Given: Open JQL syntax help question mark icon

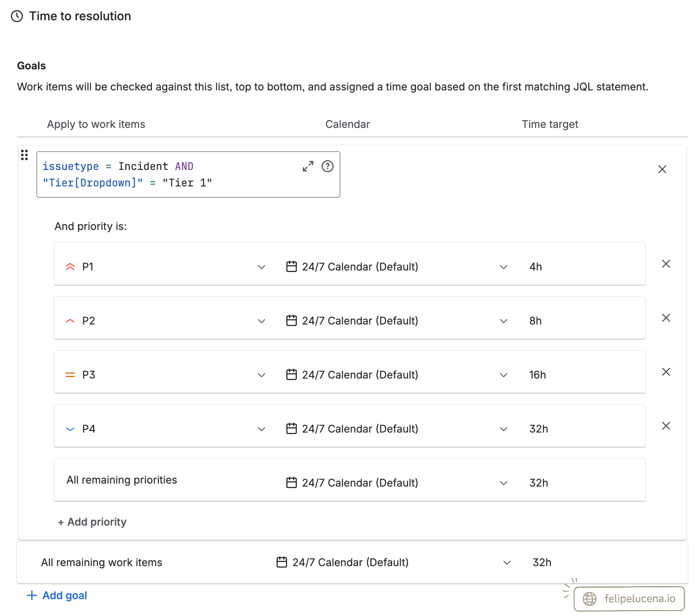Looking at the screenshot, I should (328, 166).
